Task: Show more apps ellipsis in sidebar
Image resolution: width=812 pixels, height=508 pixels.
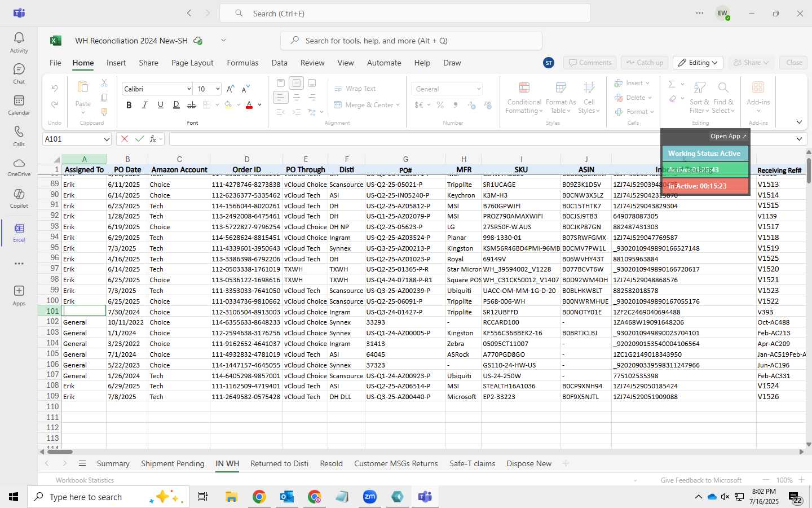Action: pyautogui.click(x=19, y=263)
